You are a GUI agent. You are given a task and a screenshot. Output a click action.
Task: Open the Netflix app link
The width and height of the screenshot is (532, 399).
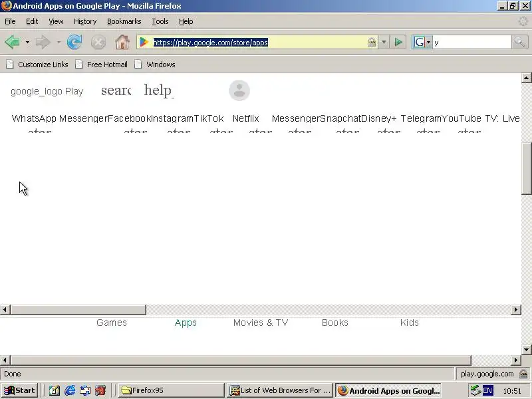coord(245,118)
